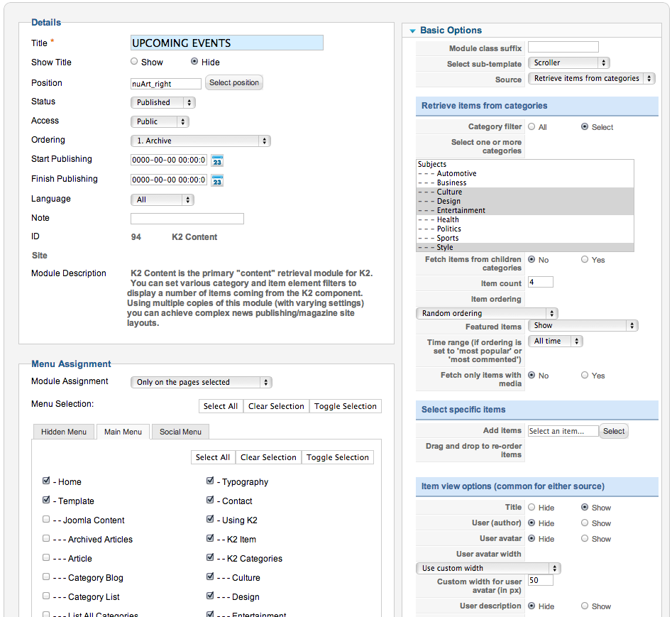The width and height of the screenshot is (672, 617).
Task: Uncheck the K2 Categories menu item
Action: 210,557
